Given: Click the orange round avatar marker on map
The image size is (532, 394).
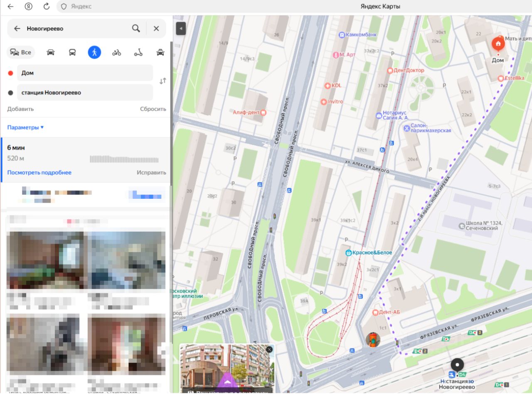Looking at the screenshot, I should tap(373, 340).
